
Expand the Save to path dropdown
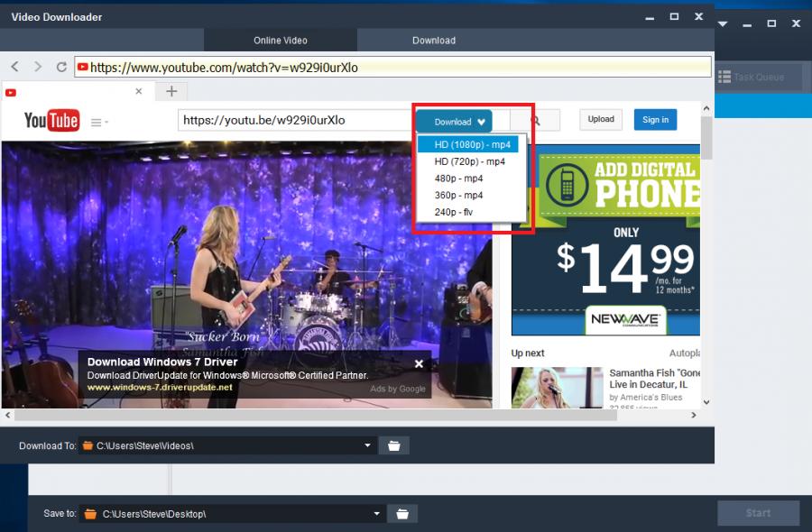(376, 514)
